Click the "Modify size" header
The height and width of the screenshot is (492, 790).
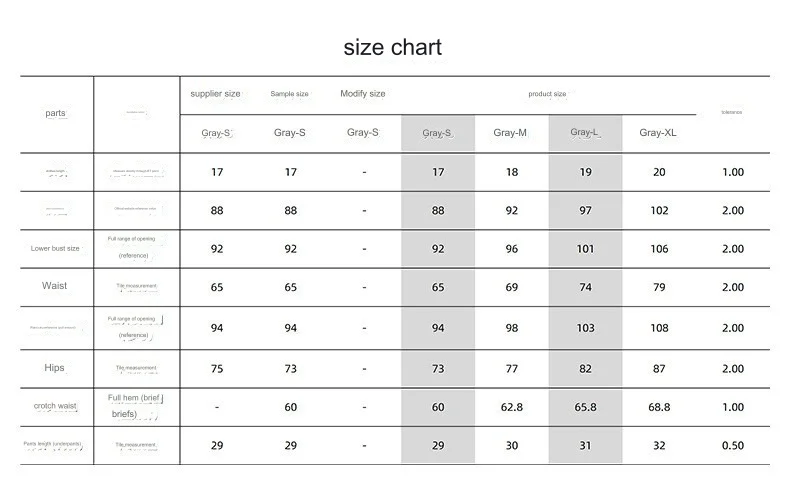[363, 94]
